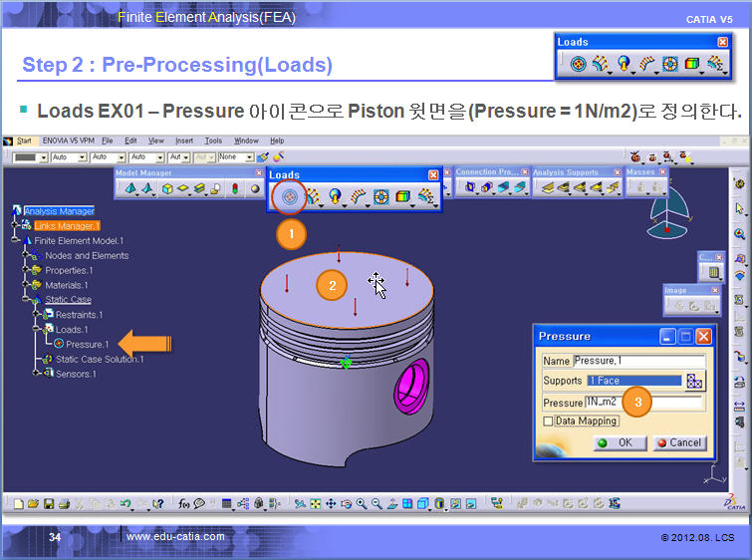This screenshot has width=752, height=560.
Task: Click the support selection icon beside Supports field
Action: coord(695,381)
